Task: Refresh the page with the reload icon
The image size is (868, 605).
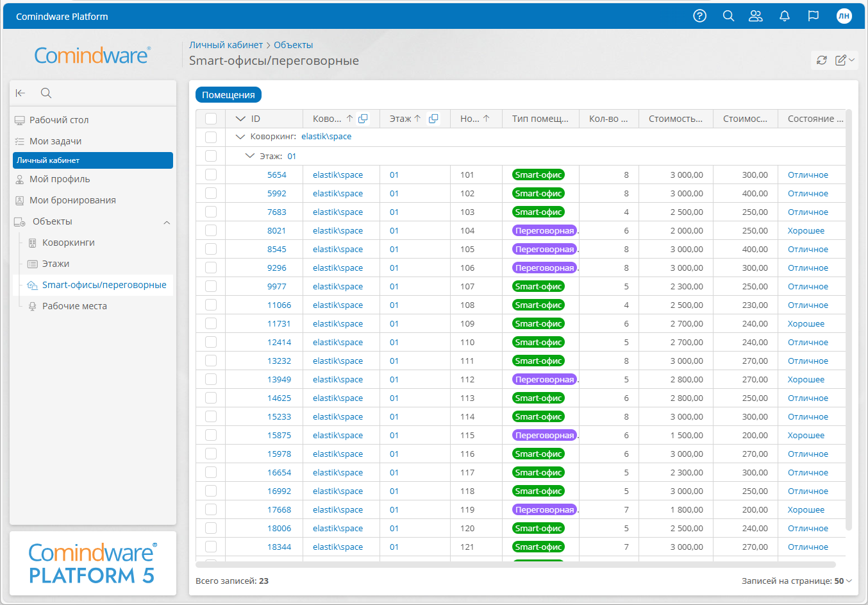Action: (x=822, y=60)
